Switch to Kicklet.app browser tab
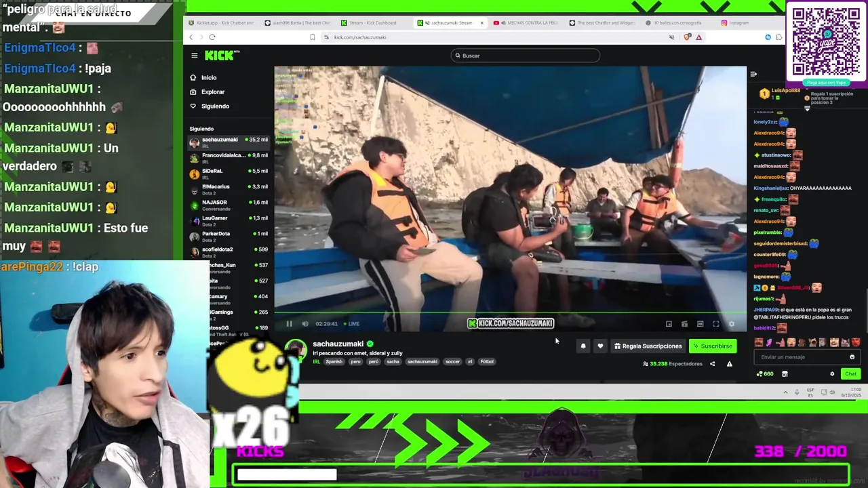 tap(222, 23)
